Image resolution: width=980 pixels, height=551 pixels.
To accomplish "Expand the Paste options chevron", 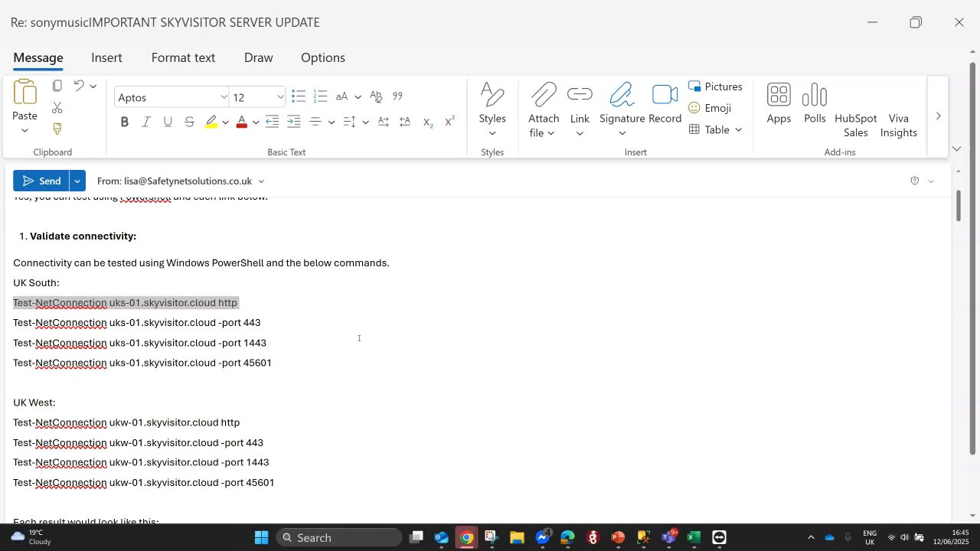I will pos(24,131).
